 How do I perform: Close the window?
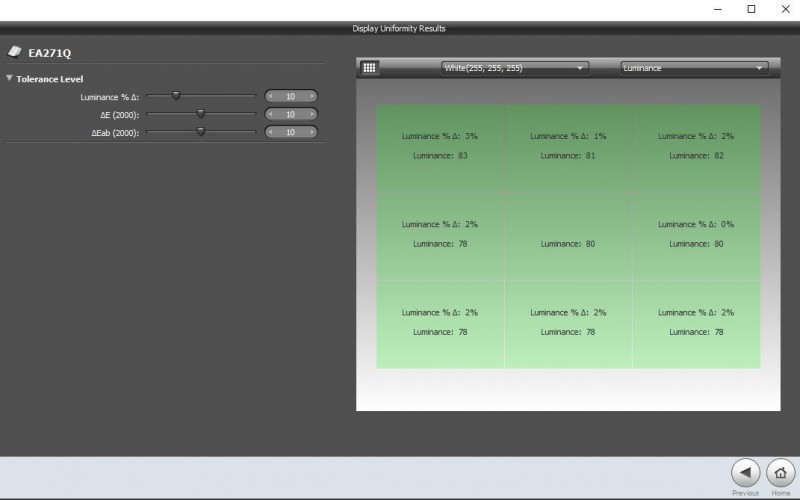pyautogui.click(x=786, y=9)
